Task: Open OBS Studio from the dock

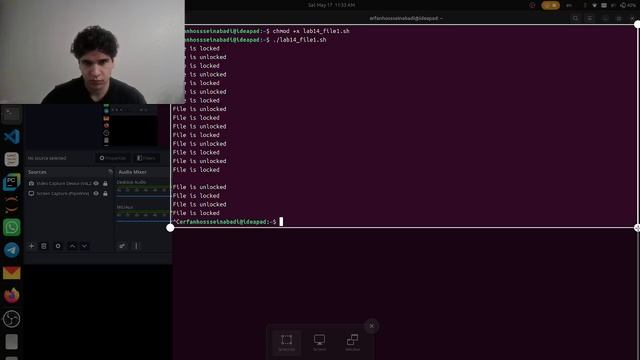Action: coord(11,319)
